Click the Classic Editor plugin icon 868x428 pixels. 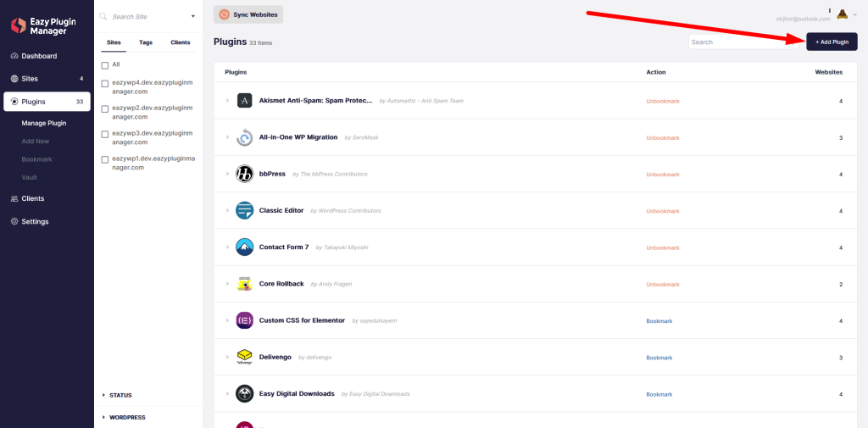(x=245, y=210)
